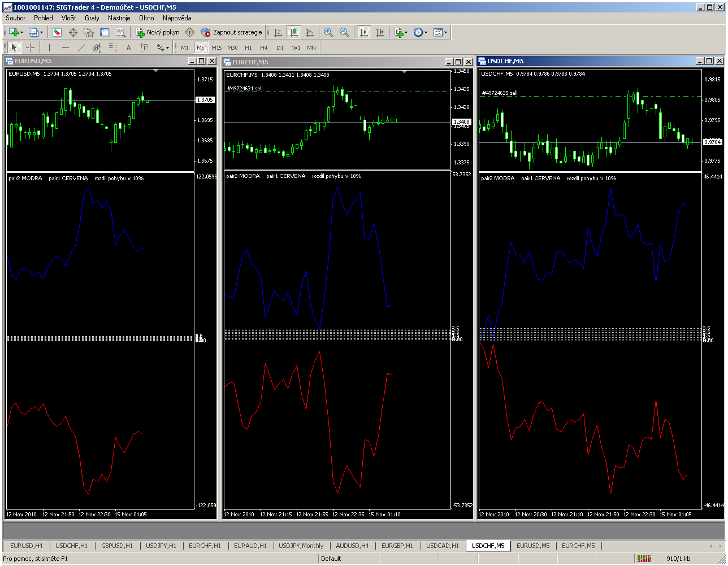Select the Fibonacci retracement tool

point(112,47)
